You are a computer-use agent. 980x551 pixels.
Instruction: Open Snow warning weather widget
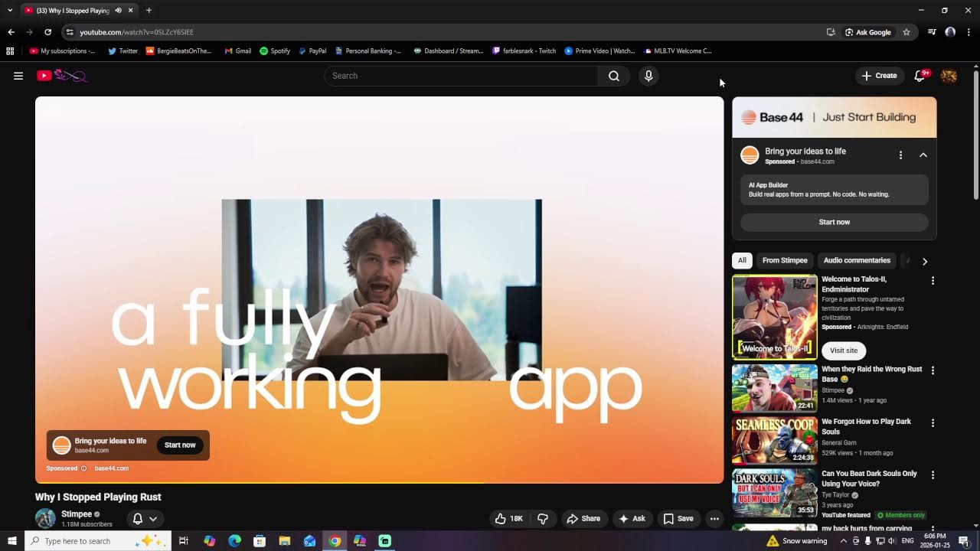(x=796, y=541)
